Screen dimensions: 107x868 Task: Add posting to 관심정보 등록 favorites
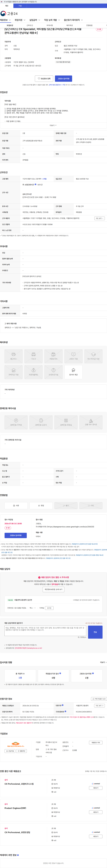click(x=44, y=78)
